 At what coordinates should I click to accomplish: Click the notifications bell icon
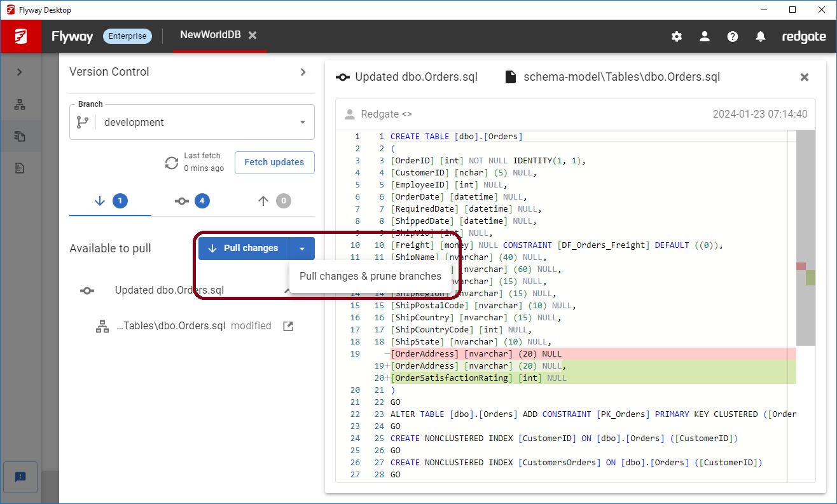click(x=760, y=36)
